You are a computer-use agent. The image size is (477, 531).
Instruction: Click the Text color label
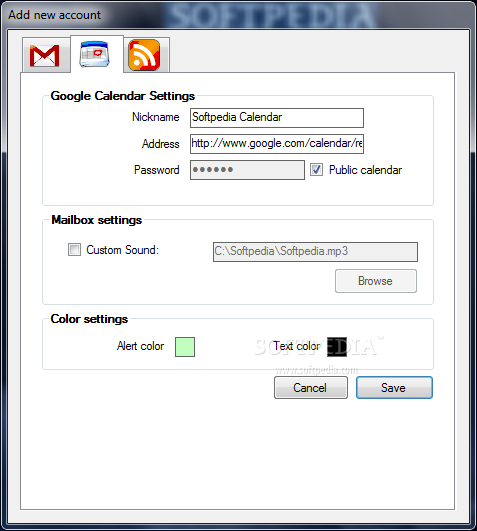coord(297,346)
